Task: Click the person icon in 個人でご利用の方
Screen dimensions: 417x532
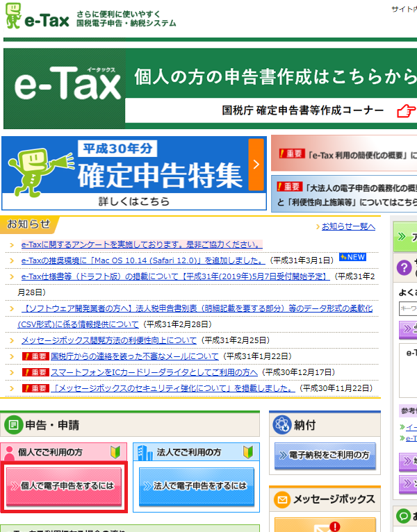Action: pos(9,453)
